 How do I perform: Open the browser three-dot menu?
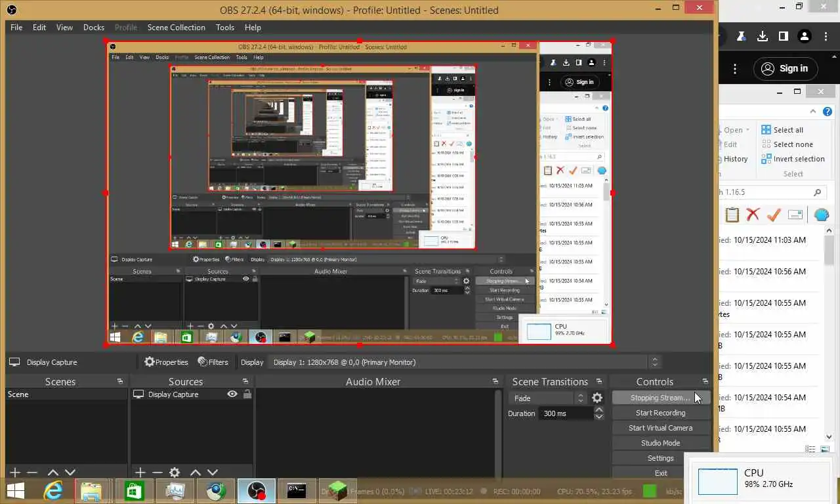click(826, 36)
